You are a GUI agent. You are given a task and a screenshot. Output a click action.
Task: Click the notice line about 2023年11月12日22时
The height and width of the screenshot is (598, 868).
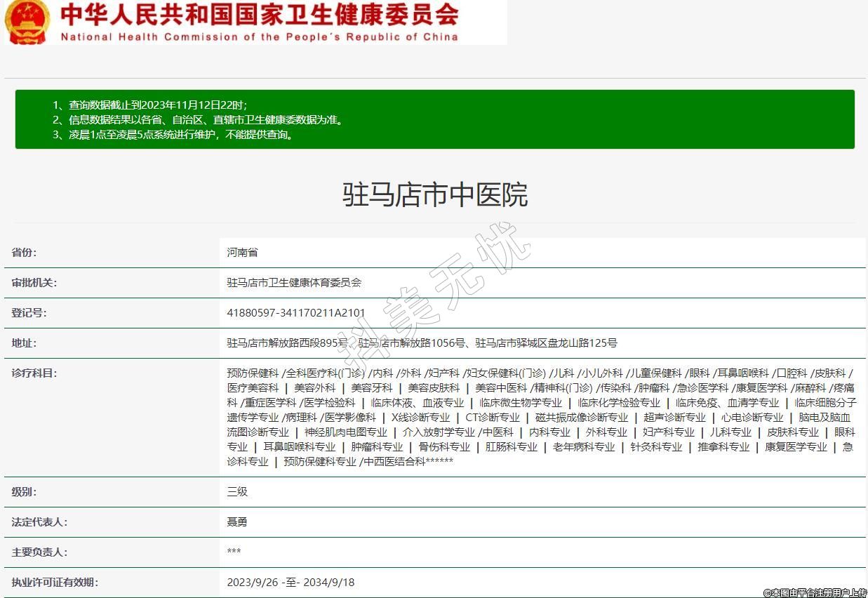tap(149, 105)
